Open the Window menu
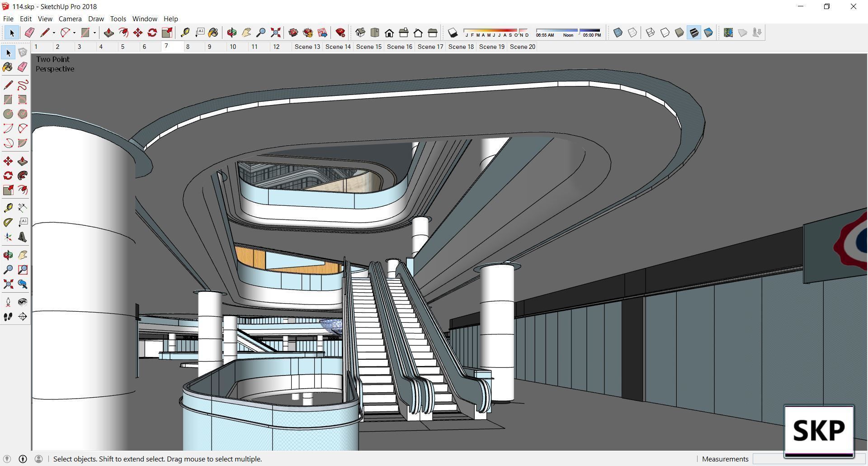 (145, 19)
